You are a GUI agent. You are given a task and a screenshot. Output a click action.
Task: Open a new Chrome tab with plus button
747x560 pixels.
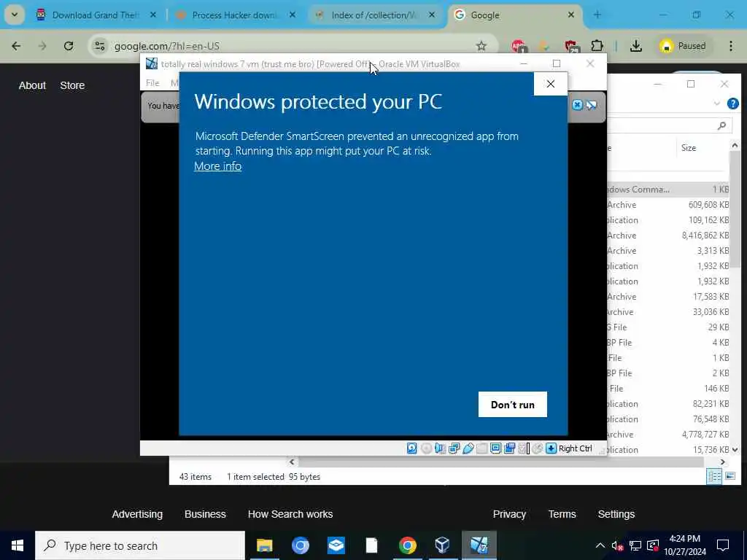tap(597, 15)
